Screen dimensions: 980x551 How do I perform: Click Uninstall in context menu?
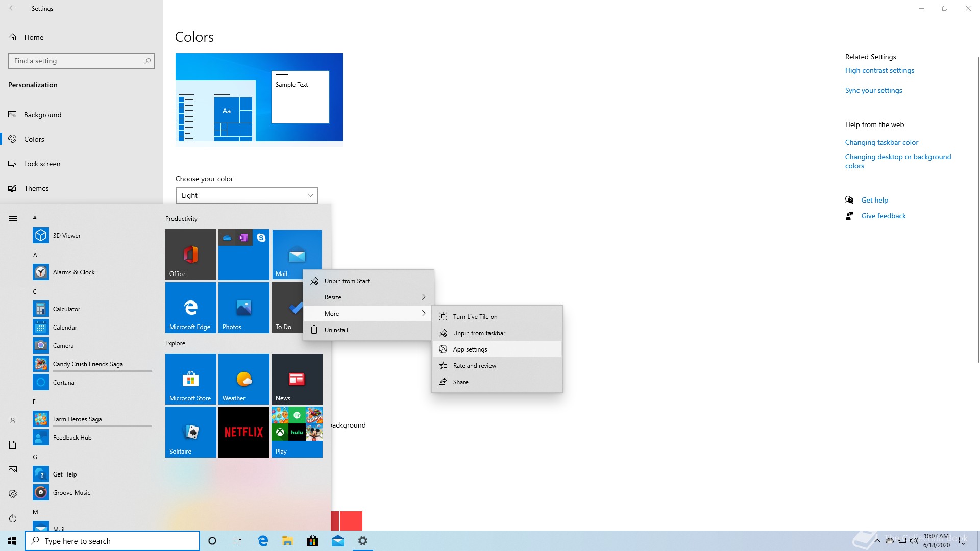[336, 330]
